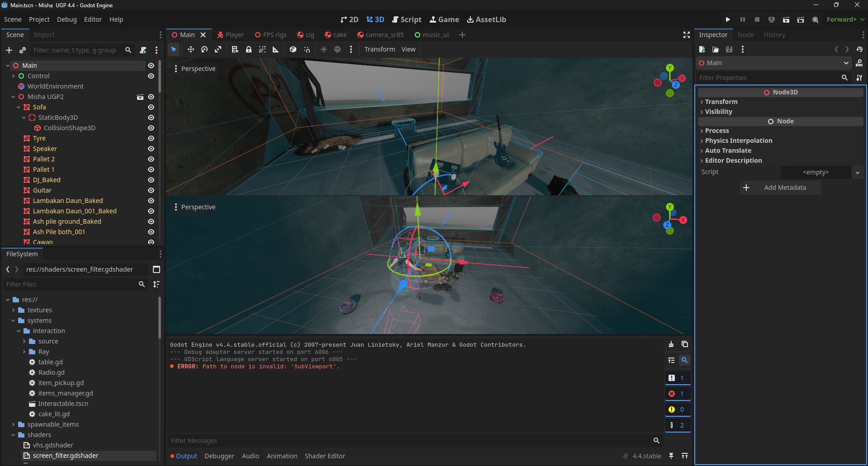Toggle visibility of Guitar node

coord(151,190)
